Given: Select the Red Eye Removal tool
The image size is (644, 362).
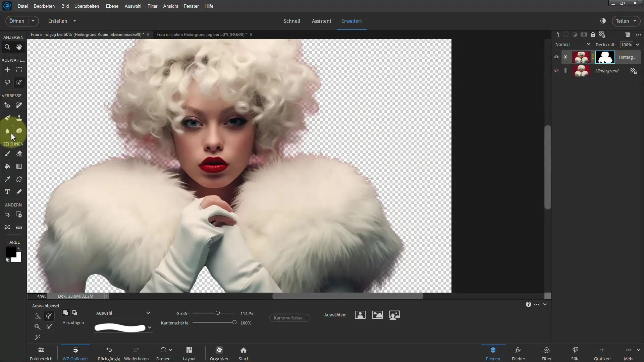Looking at the screenshot, I should (x=7, y=106).
